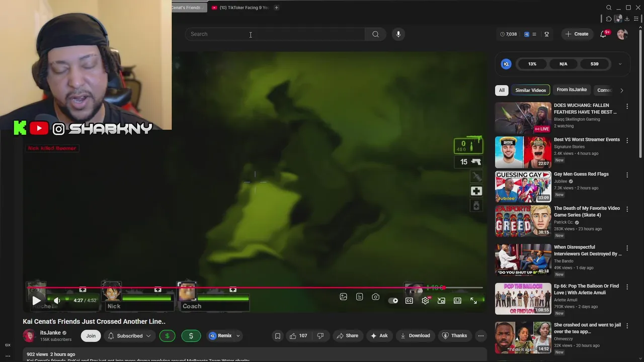Screen dimensions: 644x362
Task: Send Thanks to the creator
Action: pos(454,336)
